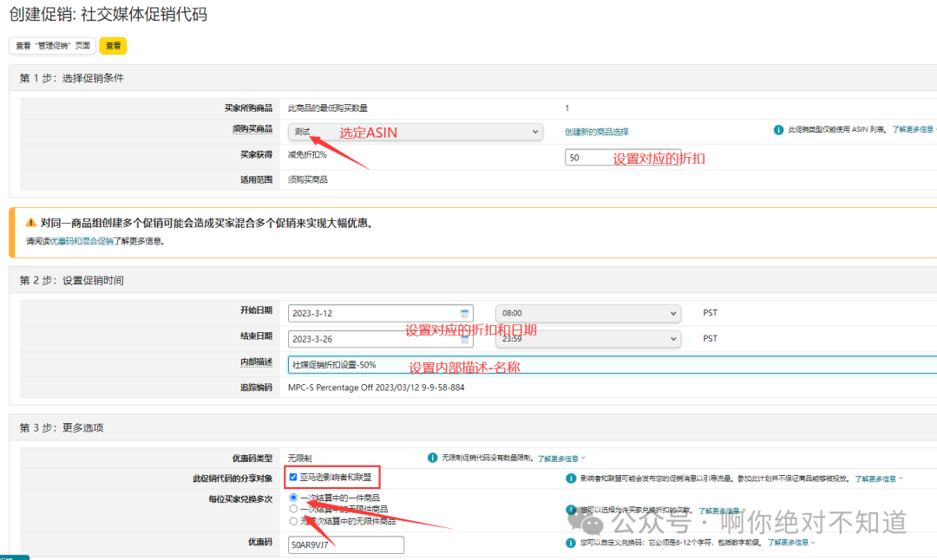
Task: Open the calendar icon for 结束日期
Action: (465, 339)
